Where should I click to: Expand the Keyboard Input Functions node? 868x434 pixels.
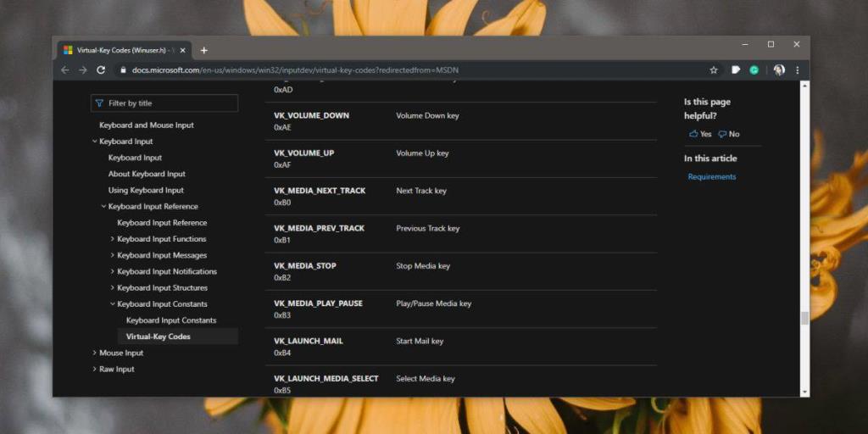coord(113,239)
